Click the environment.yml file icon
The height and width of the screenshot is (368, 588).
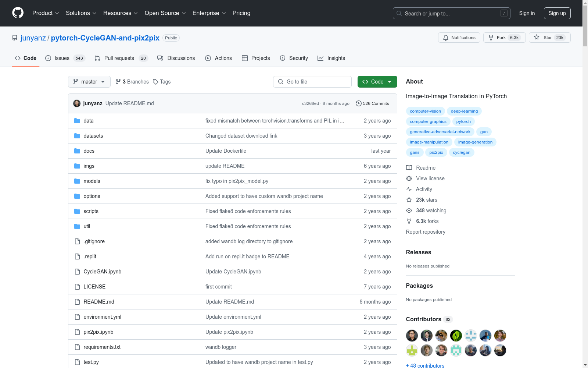pos(77,317)
